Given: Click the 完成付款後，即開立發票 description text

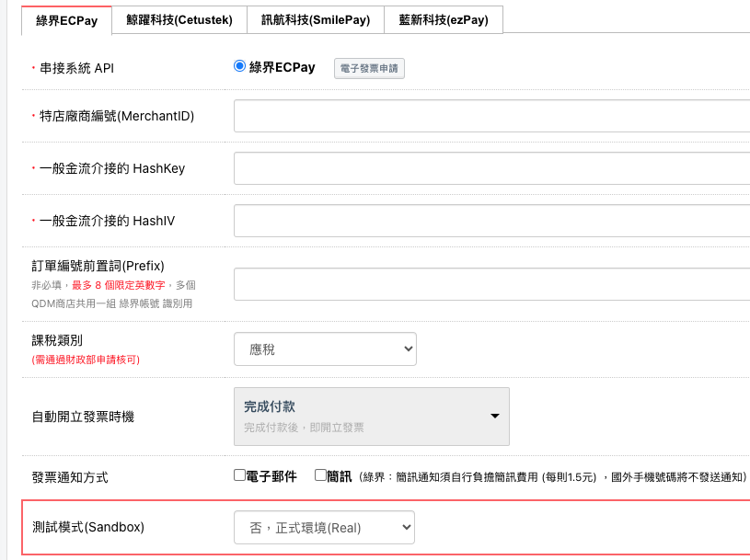Looking at the screenshot, I should [304, 428].
